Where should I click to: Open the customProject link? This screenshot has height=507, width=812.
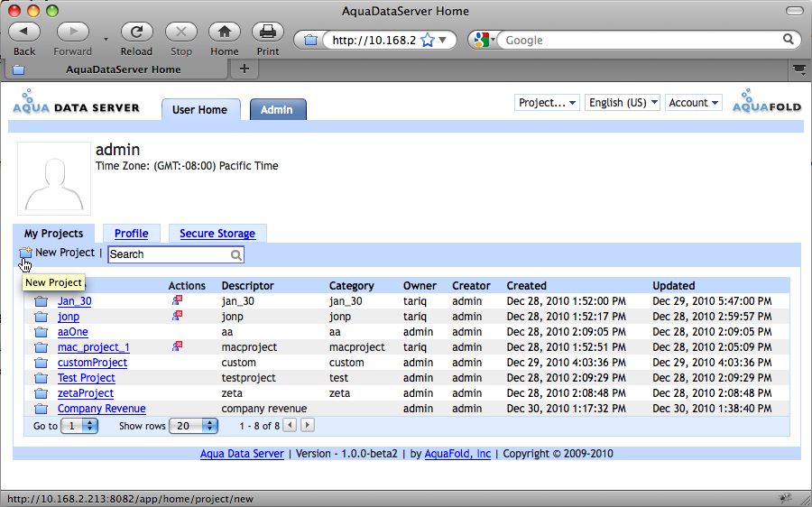coord(92,363)
